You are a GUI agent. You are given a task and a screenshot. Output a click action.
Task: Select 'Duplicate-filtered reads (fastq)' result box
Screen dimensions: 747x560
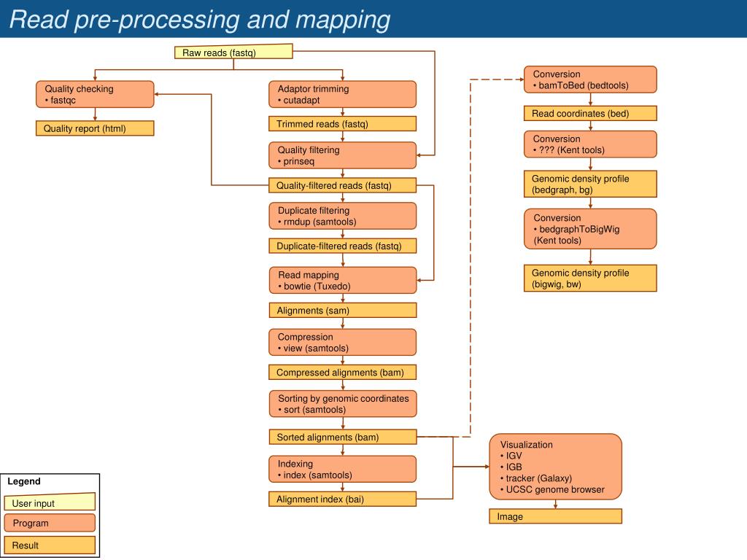click(x=342, y=246)
